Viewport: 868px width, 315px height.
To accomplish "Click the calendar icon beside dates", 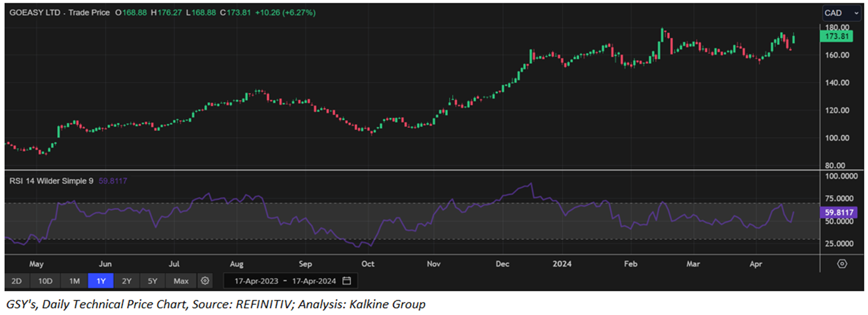I will point(347,280).
